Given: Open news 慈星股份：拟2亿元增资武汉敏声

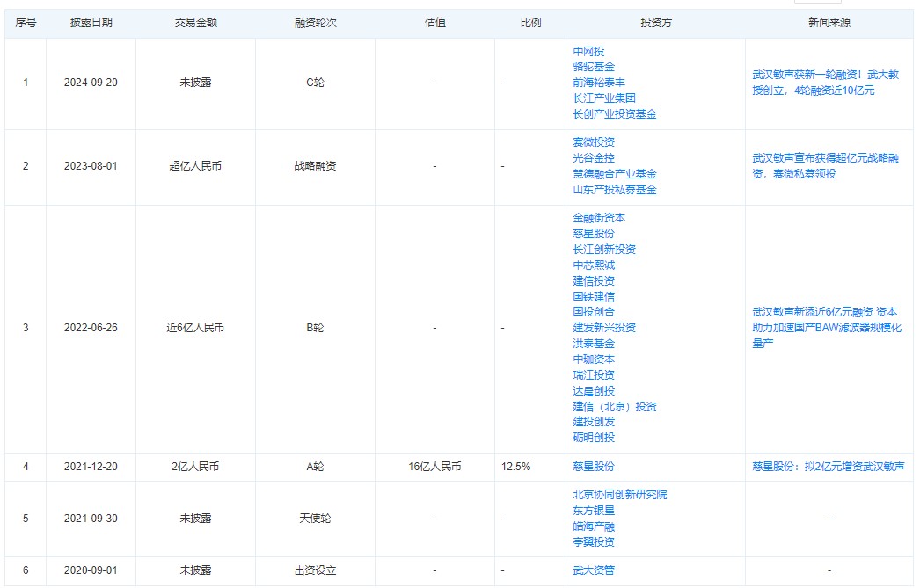Looking at the screenshot, I should 829,467.
